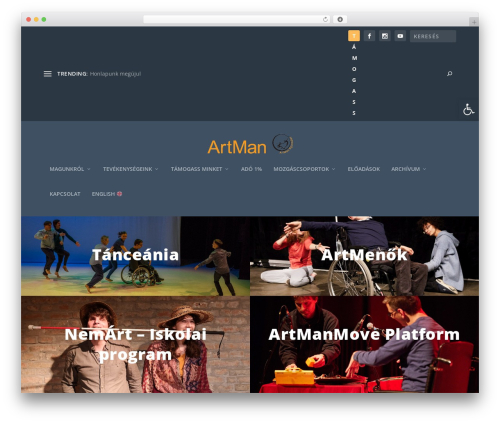Go to Adó 1% page

point(251,169)
